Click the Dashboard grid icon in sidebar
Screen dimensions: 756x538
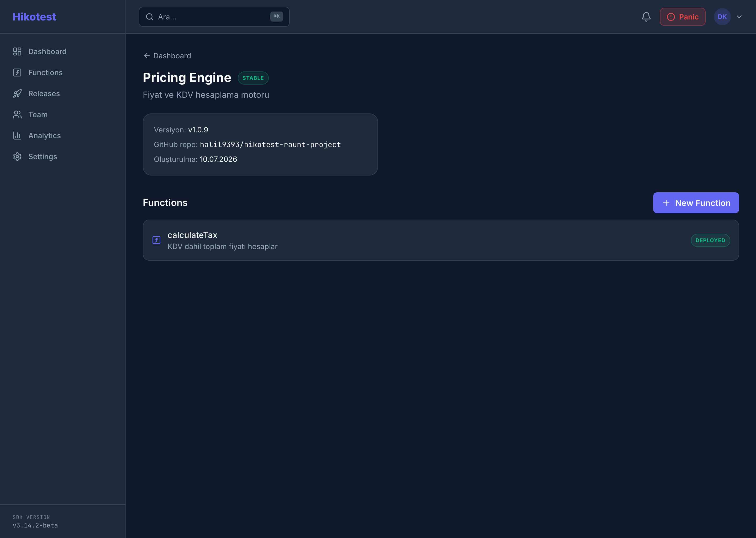[17, 52]
